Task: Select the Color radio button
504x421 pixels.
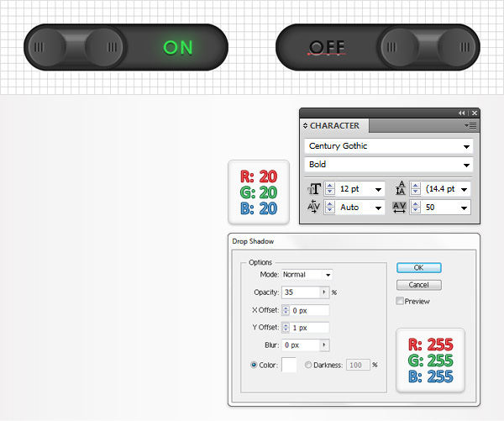Action: coord(254,365)
